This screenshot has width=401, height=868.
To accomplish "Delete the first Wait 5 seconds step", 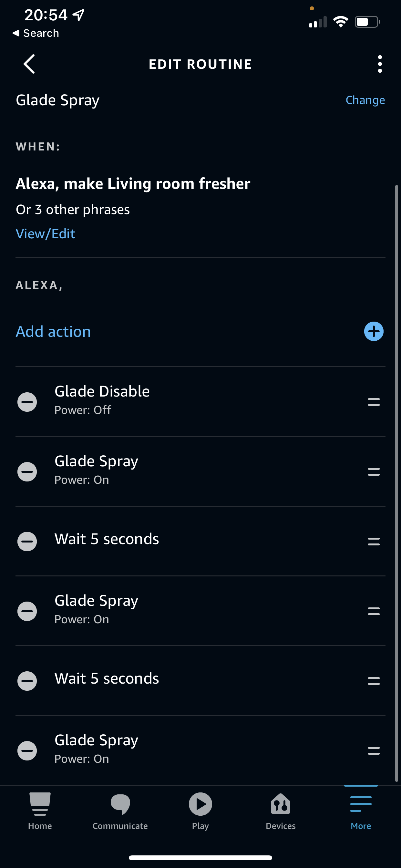I will tap(27, 542).
